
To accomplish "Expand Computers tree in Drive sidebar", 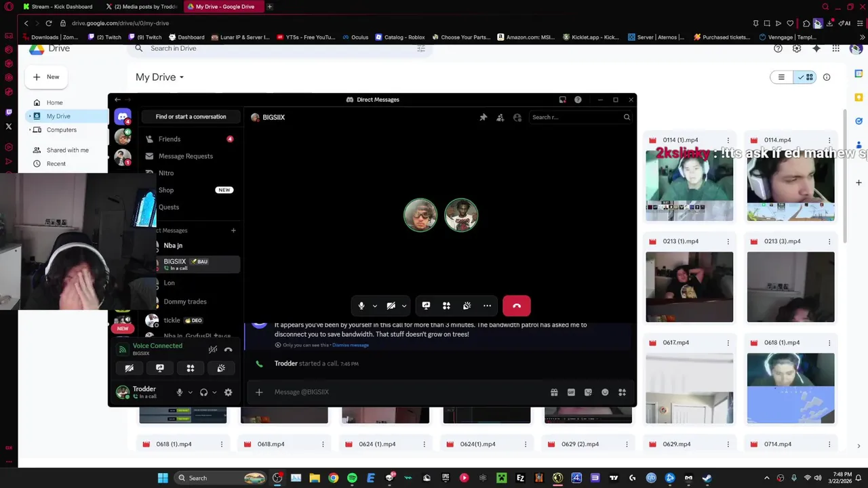I will point(29,130).
